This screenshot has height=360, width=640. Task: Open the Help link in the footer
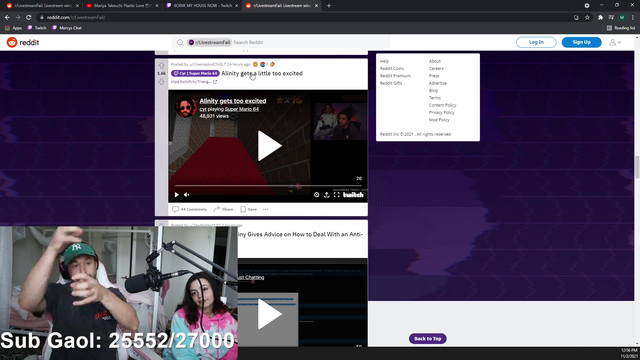click(384, 61)
